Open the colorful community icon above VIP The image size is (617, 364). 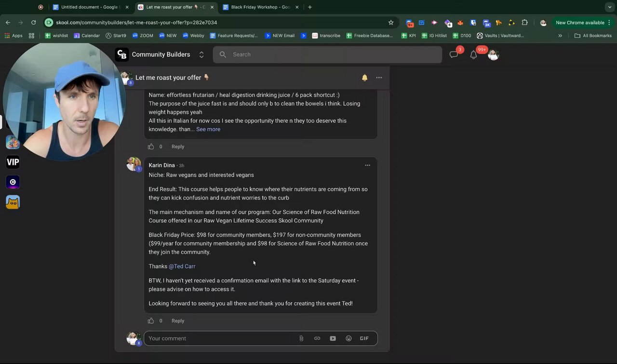point(13,142)
